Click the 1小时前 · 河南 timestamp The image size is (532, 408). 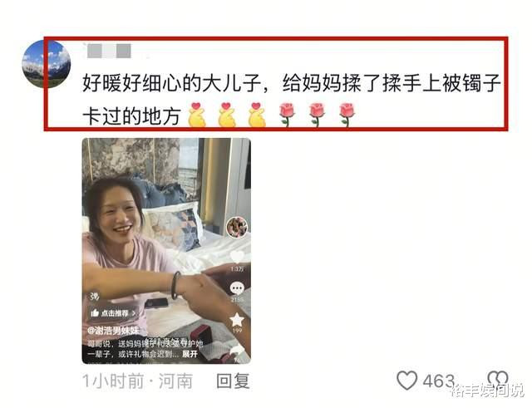click(137, 381)
